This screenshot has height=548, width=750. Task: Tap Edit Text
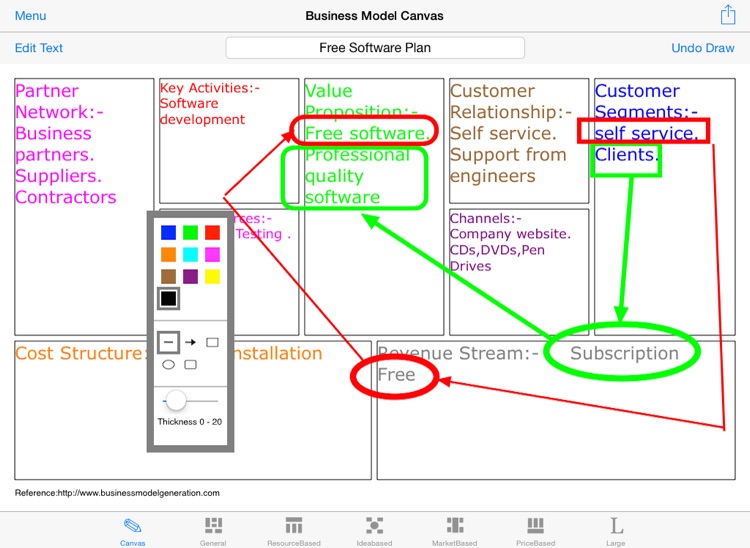pos(39,48)
